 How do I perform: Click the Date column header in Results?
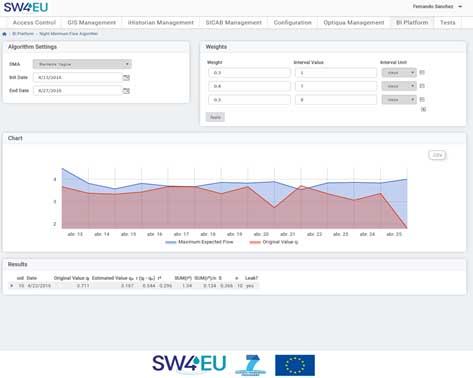click(x=32, y=278)
